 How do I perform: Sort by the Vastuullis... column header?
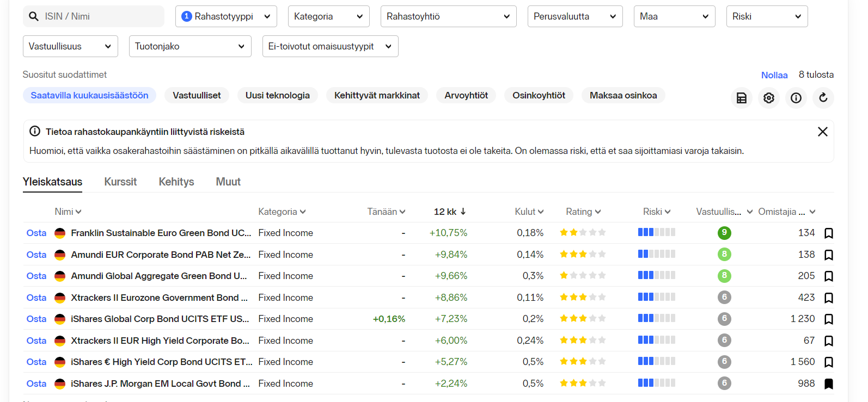[x=724, y=212]
